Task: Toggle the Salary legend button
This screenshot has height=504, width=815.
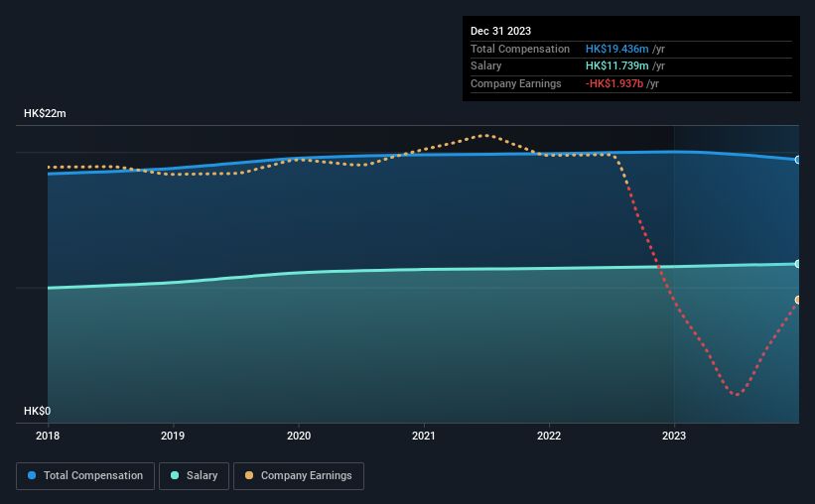Action: 194,476
